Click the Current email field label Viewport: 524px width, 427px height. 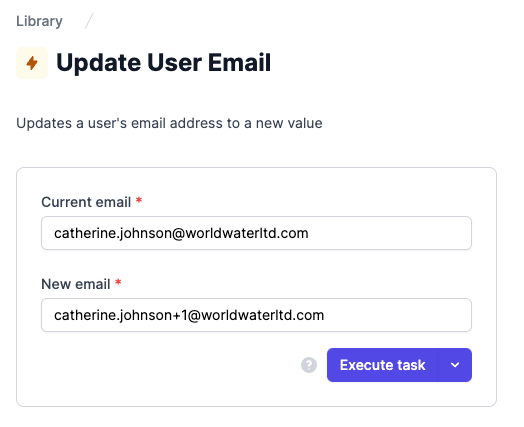pyautogui.click(x=86, y=202)
